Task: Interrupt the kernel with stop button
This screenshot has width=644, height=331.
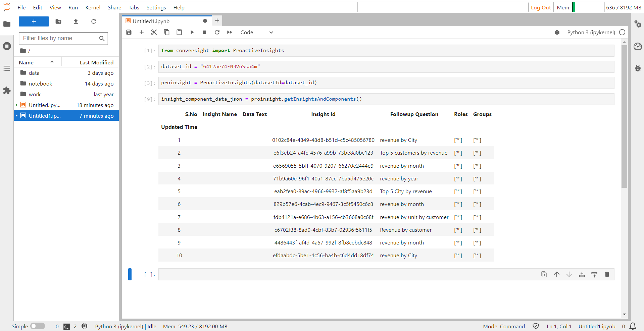Action: pyautogui.click(x=204, y=32)
